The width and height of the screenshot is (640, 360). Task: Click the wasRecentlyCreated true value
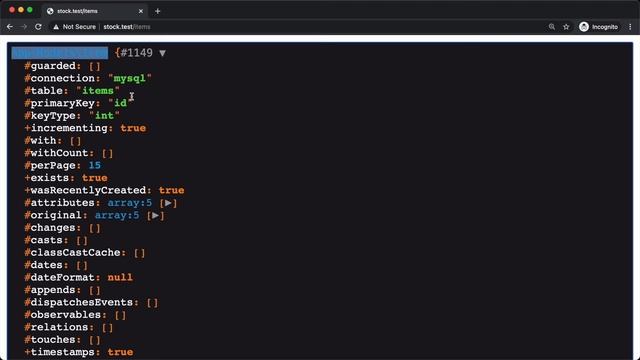click(x=171, y=190)
